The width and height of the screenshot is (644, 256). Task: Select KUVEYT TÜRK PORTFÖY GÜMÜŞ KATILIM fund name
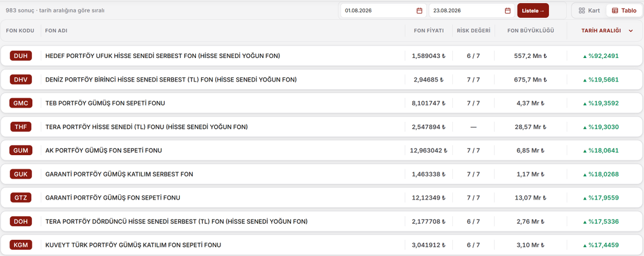coord(133,245)
